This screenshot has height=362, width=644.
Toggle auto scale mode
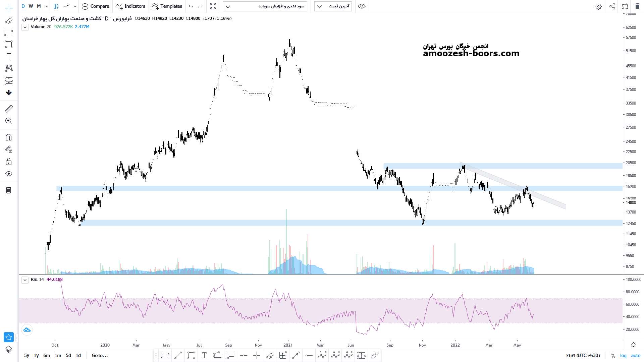point(636,356)
